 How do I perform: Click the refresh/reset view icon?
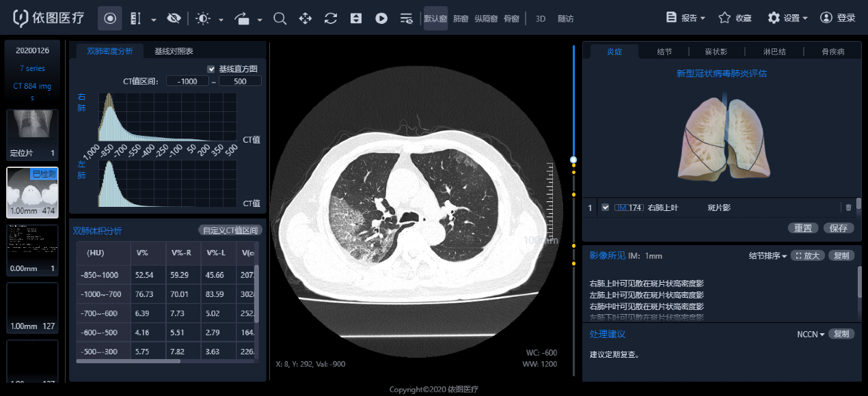click(x=331, y=18)
